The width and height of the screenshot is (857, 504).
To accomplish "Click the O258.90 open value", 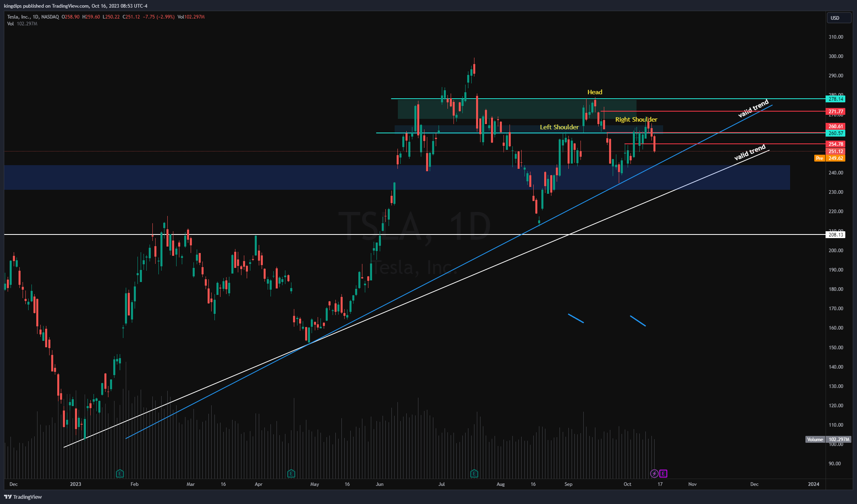I will pos(71,17).
